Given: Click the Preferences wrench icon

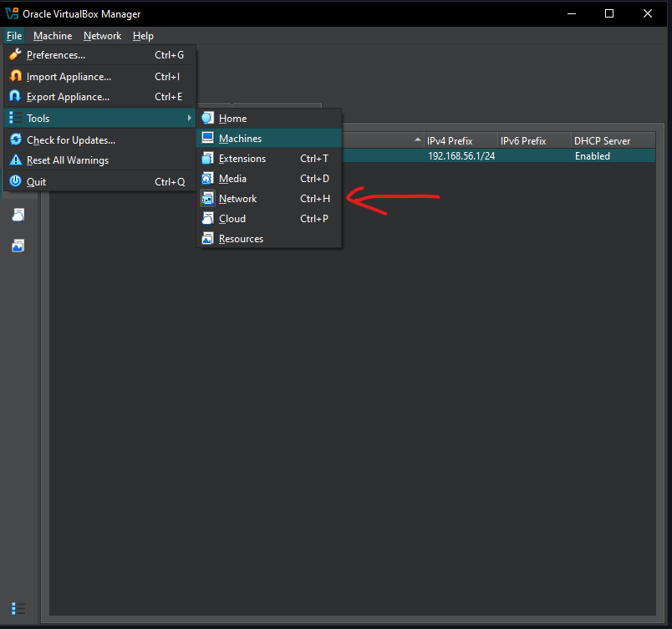Looking at the screenshot, I should (x=16, y=54).
